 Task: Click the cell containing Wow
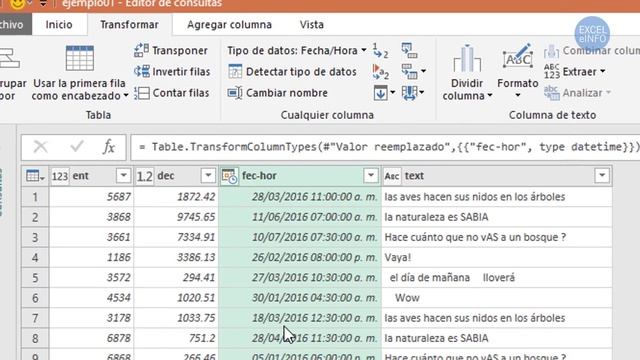[497, 298]
